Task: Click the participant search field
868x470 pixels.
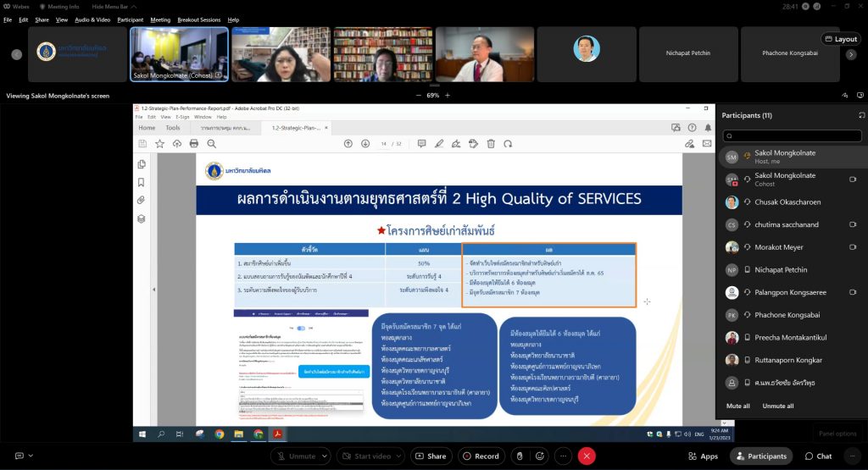Action: pyautogui.click(x=792, y=135)
